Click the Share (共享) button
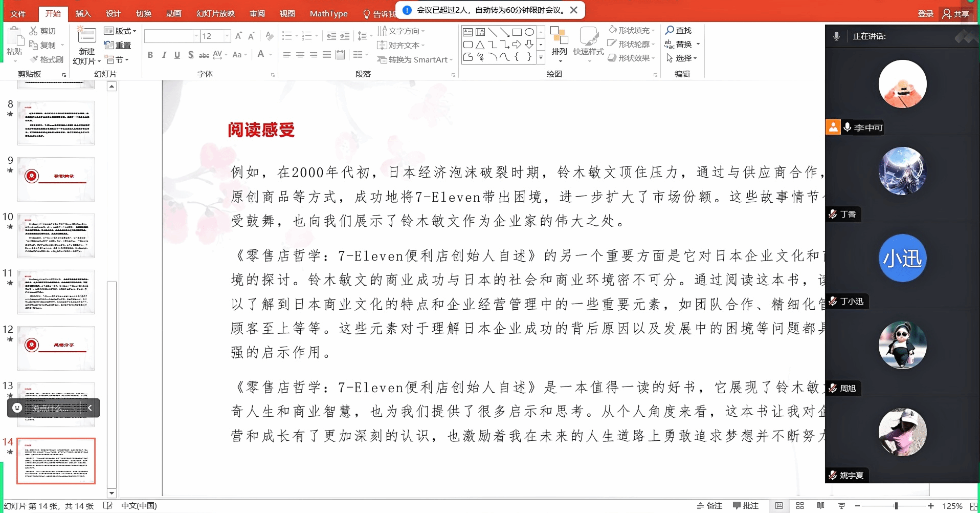 [x=956, y=14]
